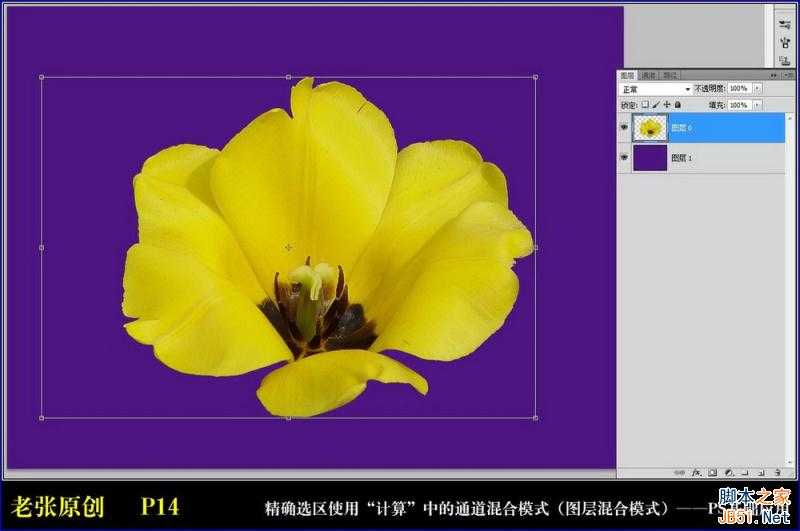Viewport: 800px width, 531px height.
Task: Toggle lock transparent pixels icon
Action: pyautogui.click(x=645, y=104)
